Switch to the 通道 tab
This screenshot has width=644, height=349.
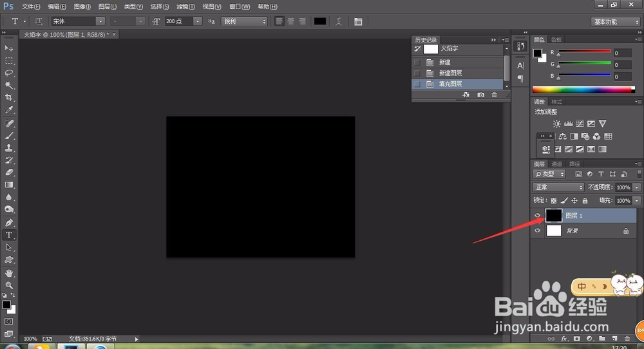click(x=556, y=164)
